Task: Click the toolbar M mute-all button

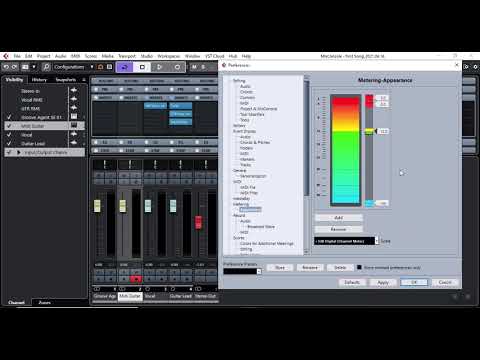Action: tap(194, 67)
